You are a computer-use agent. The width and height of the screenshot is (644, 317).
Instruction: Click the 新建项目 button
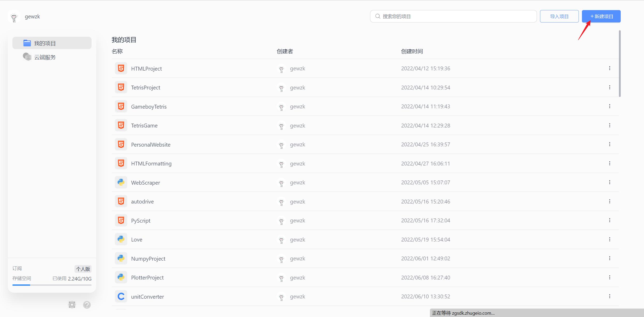[601, 17]
